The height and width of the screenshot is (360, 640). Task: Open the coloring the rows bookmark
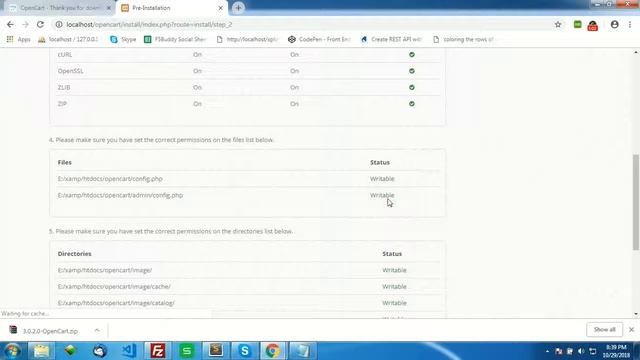pyautogui.click(x=464, y=39)
